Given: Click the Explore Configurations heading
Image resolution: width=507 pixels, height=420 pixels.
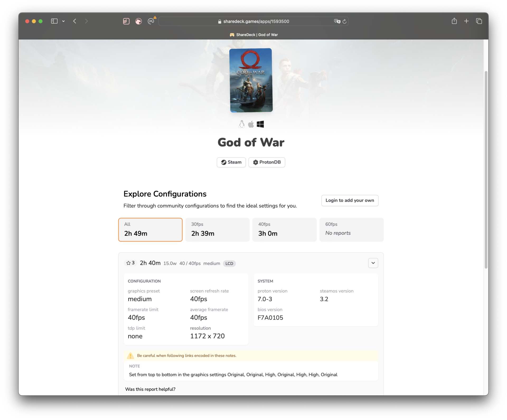Looking at the screenshot, I should click(165, 194).
